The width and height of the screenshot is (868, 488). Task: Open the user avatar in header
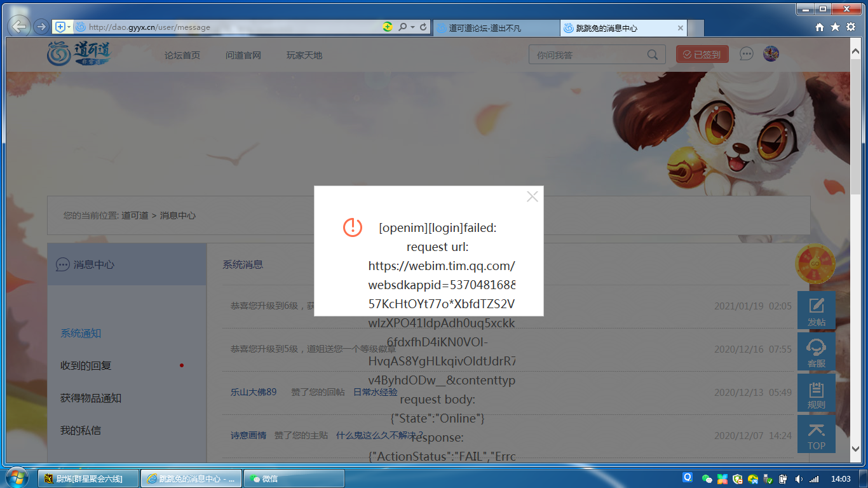[771, 54]
